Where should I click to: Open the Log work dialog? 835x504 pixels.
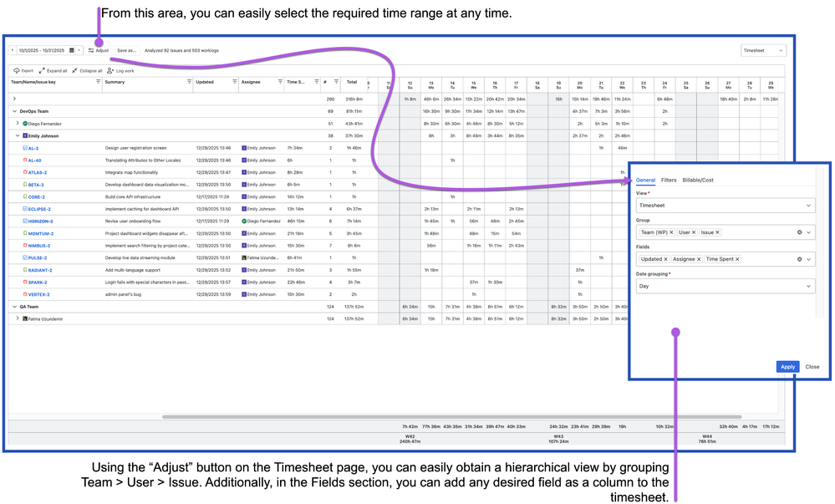pos(121,70)
